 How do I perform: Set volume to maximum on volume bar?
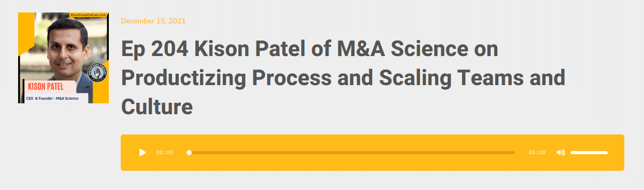point(607,153)
